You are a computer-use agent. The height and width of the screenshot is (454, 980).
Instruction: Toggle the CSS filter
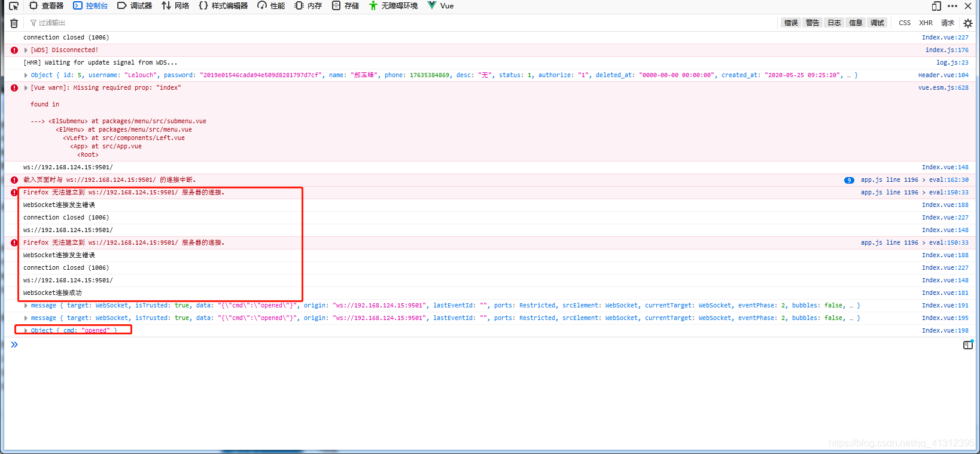coord(905,23)
